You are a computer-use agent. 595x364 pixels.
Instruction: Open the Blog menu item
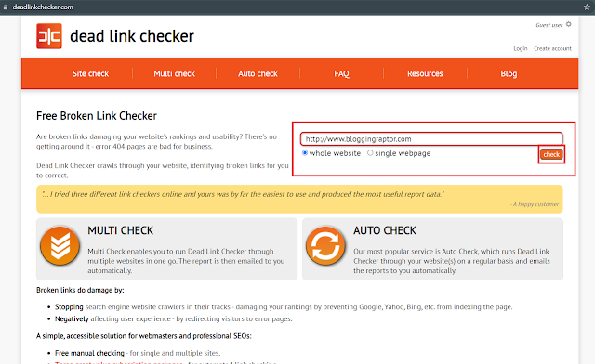[x=509, y=73]
